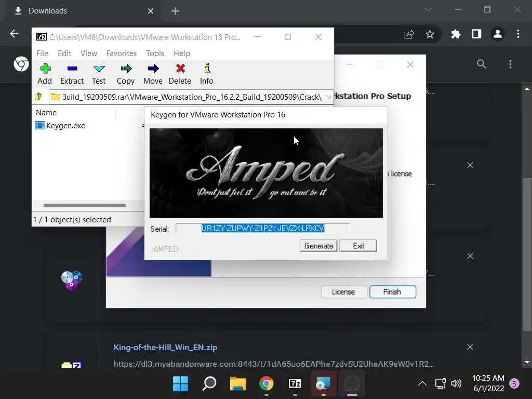Open Chrome profile avatar menu
The image size is (532, 399).
(x=498, y=34)
